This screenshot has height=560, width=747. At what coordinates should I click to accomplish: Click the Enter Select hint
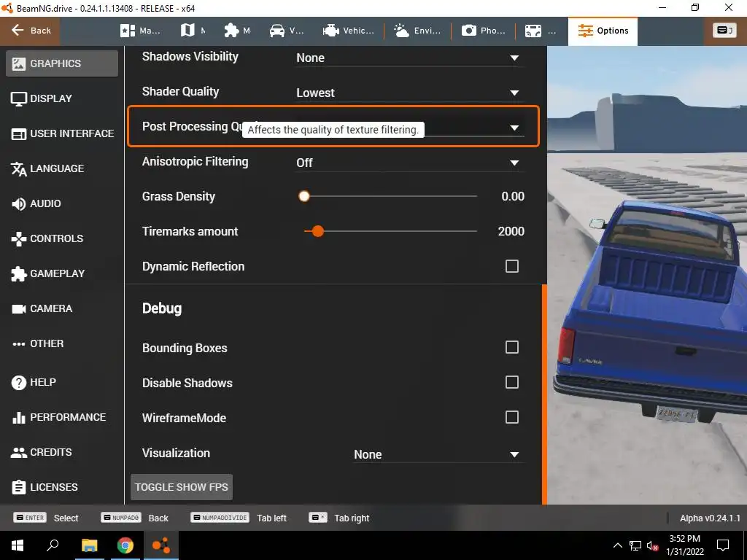pyautogui.click(x=46, y=518)
